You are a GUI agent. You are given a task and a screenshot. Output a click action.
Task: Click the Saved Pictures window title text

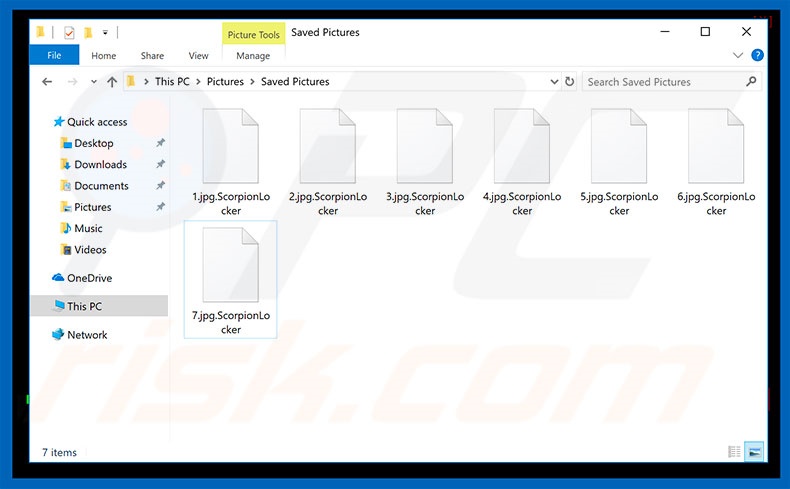325,32
